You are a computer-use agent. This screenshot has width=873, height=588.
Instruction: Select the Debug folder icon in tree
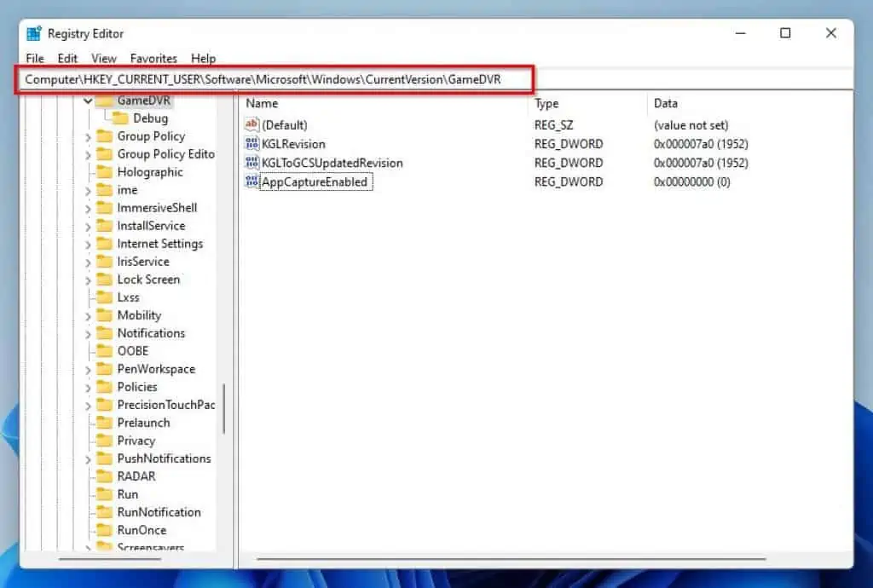[x=120, y=118]
